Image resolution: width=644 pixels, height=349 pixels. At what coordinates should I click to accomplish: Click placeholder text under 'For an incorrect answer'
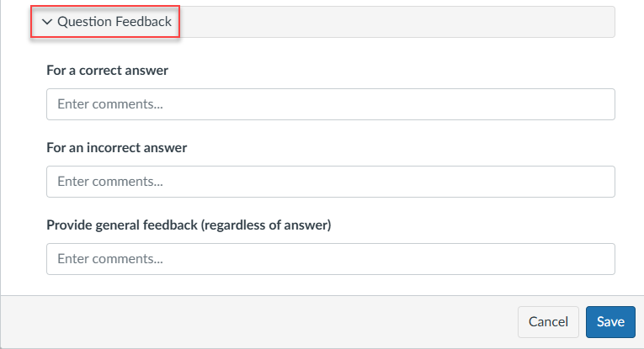click(x=109, y=182)
